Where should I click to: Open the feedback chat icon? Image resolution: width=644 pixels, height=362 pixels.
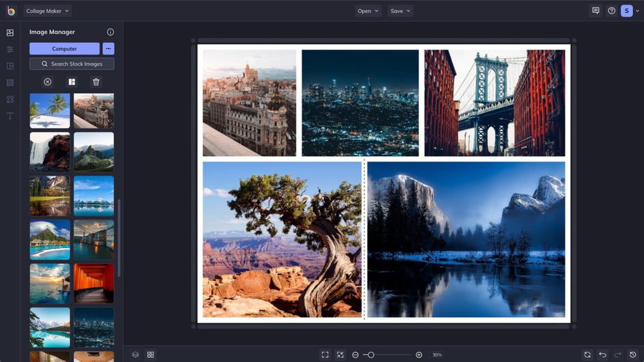[596, 11]
